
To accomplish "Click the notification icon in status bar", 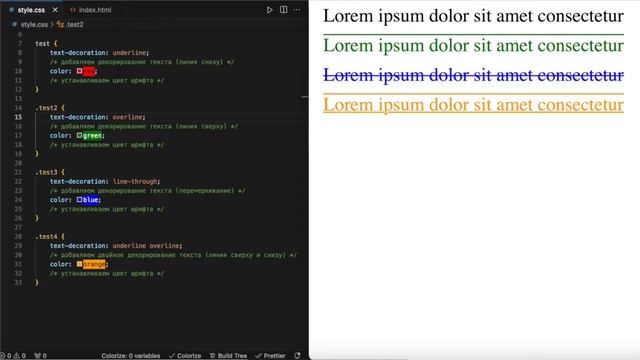I will [298, 356].
